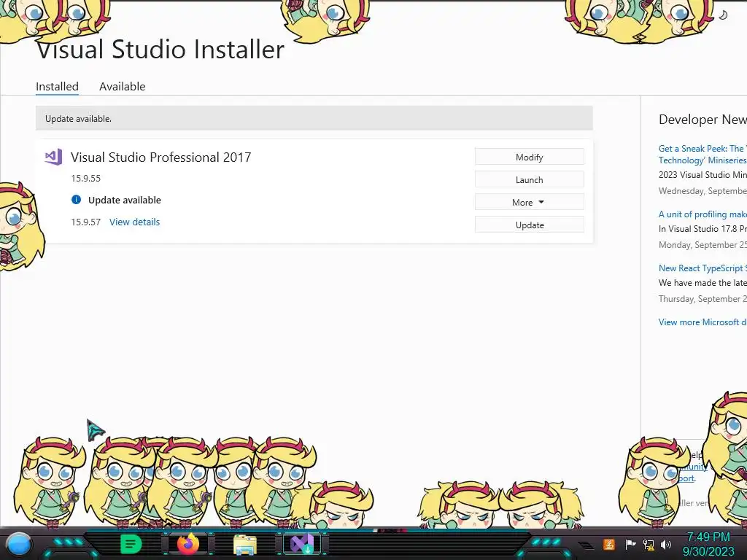Expand the More dropdown menu
This screenshot has width=747, height=560.
(530, 202)
